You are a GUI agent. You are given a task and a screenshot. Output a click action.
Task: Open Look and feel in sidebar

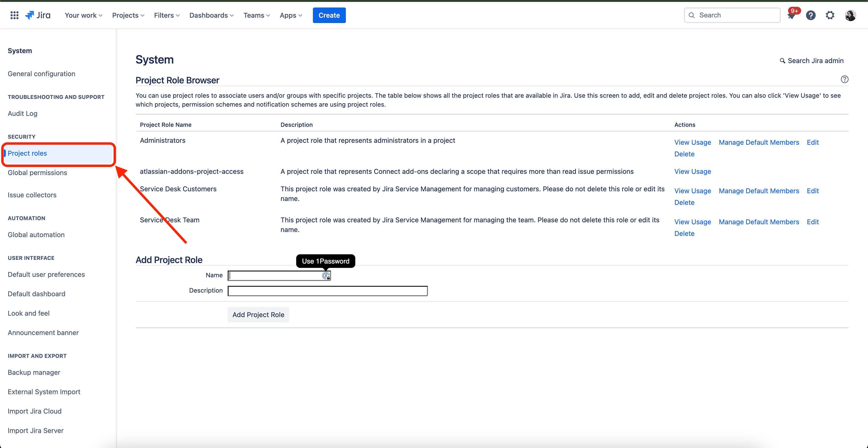tap(29, 313)
